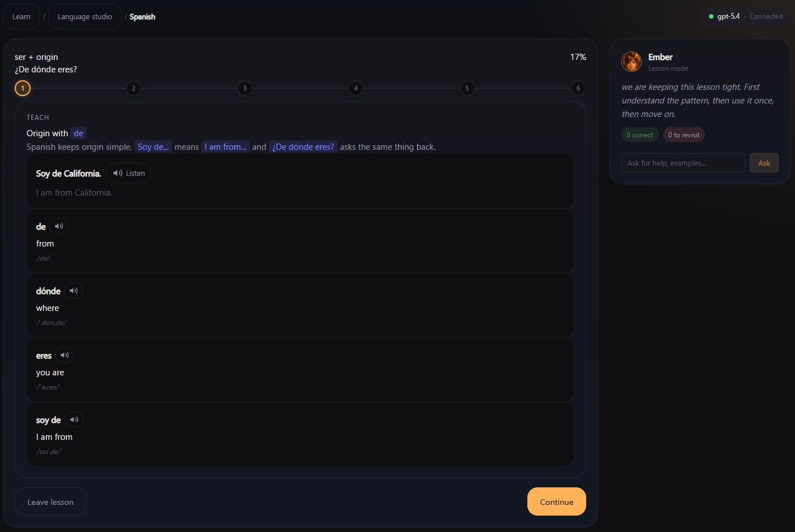Click the "0 to revisit" badge
Screen dimensions: 795x532
click(684, 135)
